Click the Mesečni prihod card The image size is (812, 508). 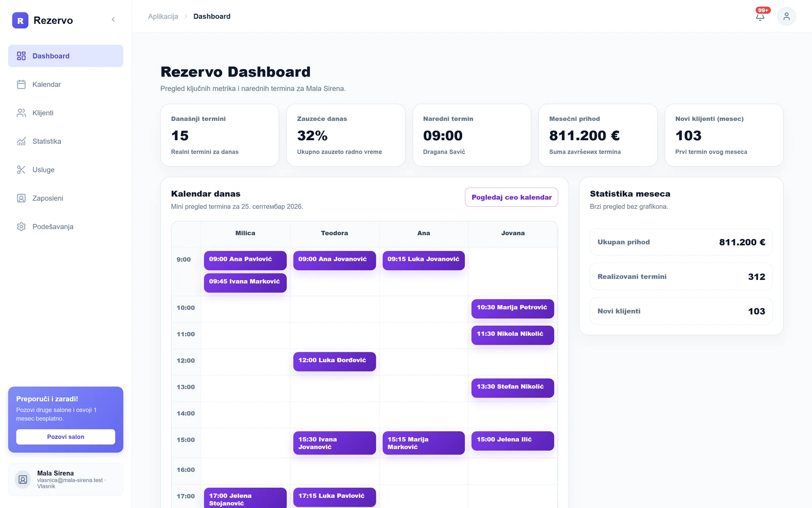[x=598, y=135]
